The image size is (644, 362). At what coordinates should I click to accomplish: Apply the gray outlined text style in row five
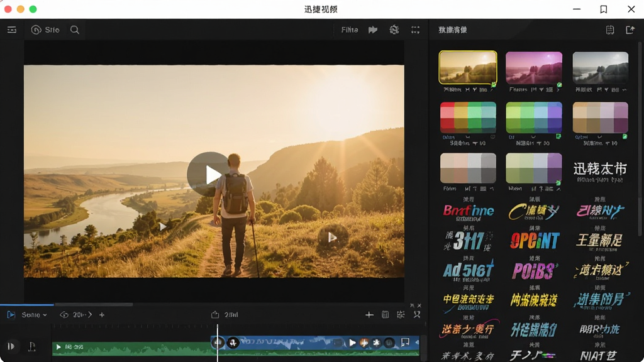tap(599, 329)
